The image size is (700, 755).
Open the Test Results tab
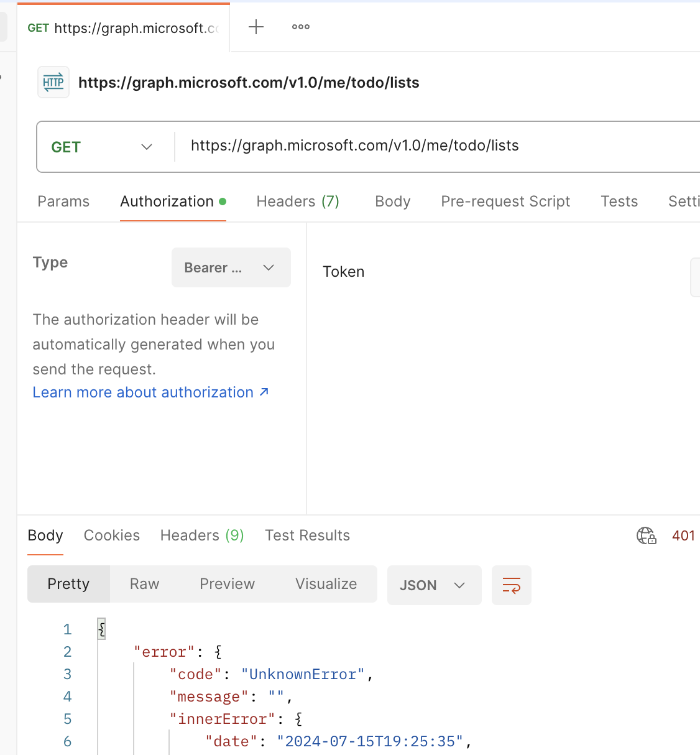click(x=307, y=535)
